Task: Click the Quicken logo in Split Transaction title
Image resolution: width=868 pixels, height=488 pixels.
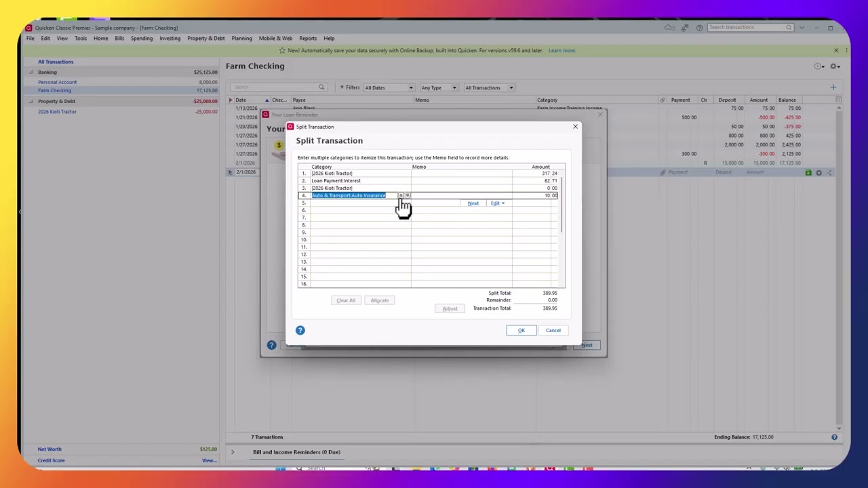Action: [290, 127]
